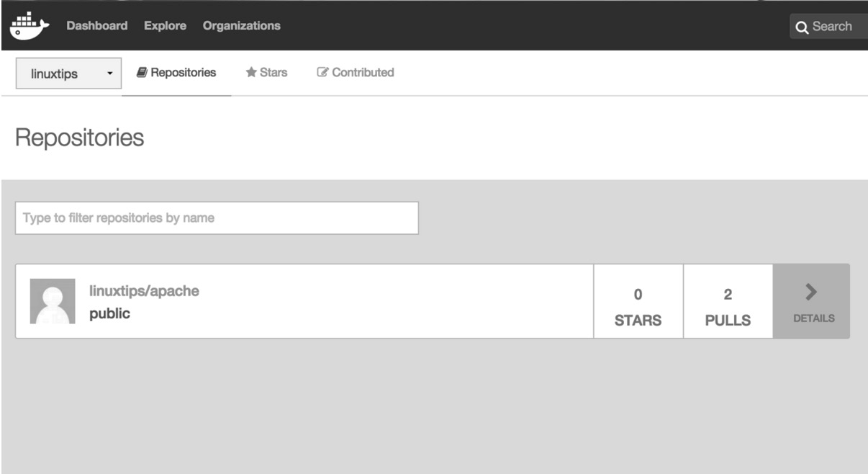The height and width of the screenshot is (474, 868).
Task: Click the search magnifier icon
Action: pos(801,27)
